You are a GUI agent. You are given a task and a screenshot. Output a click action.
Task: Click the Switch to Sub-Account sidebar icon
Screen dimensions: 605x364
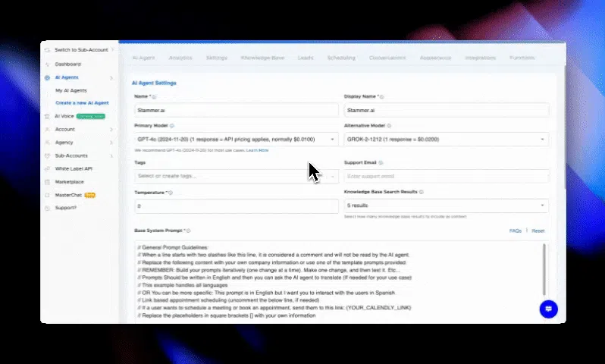pyautogui.click(x=47, y=50)
